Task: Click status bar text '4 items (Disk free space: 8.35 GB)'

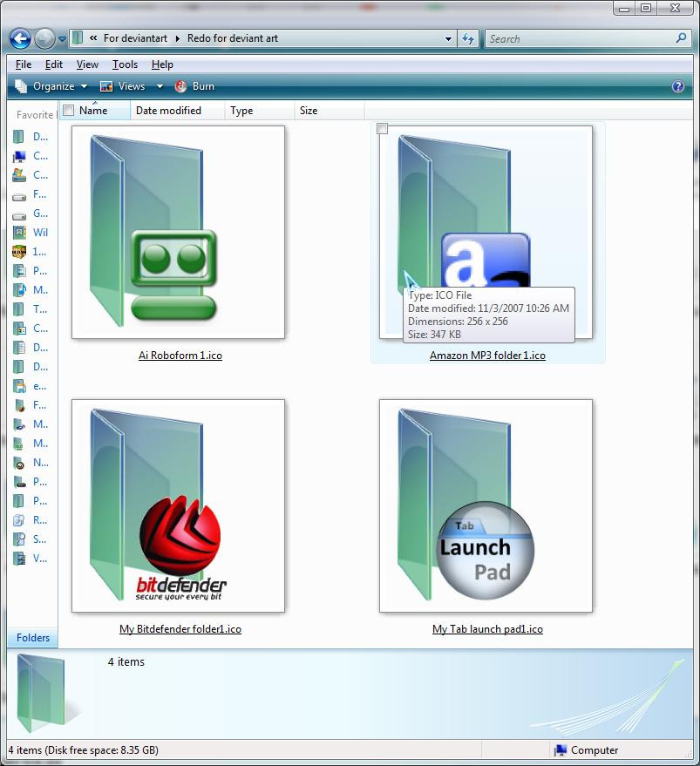Action: pyautogui.click(x=83, y=750)
